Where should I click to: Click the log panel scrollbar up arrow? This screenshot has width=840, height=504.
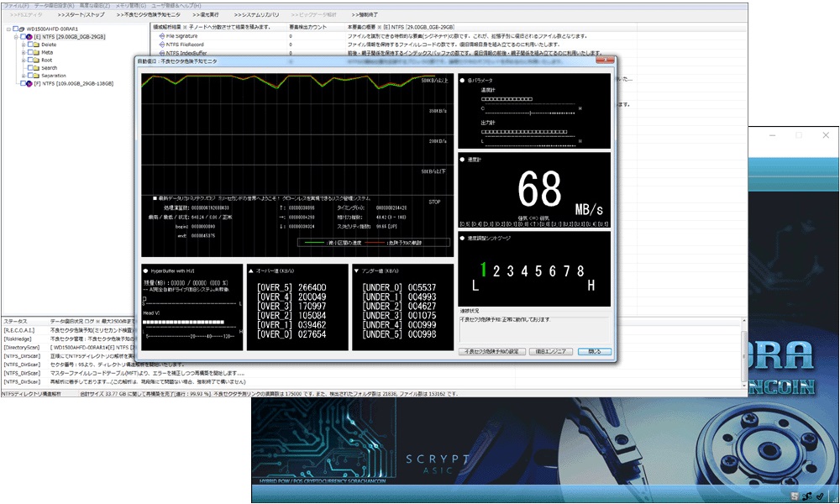pyautogui.click(x=743, y=320)
